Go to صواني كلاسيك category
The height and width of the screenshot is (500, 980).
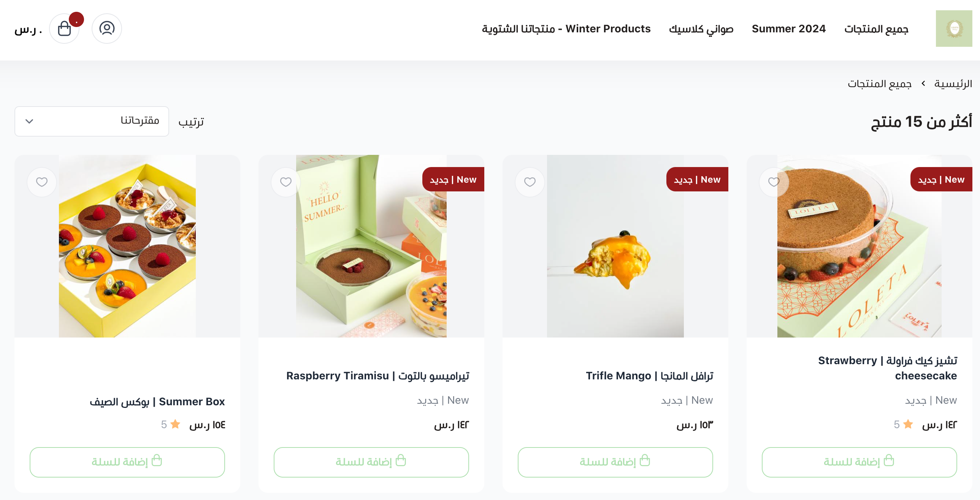click(701, 29)
